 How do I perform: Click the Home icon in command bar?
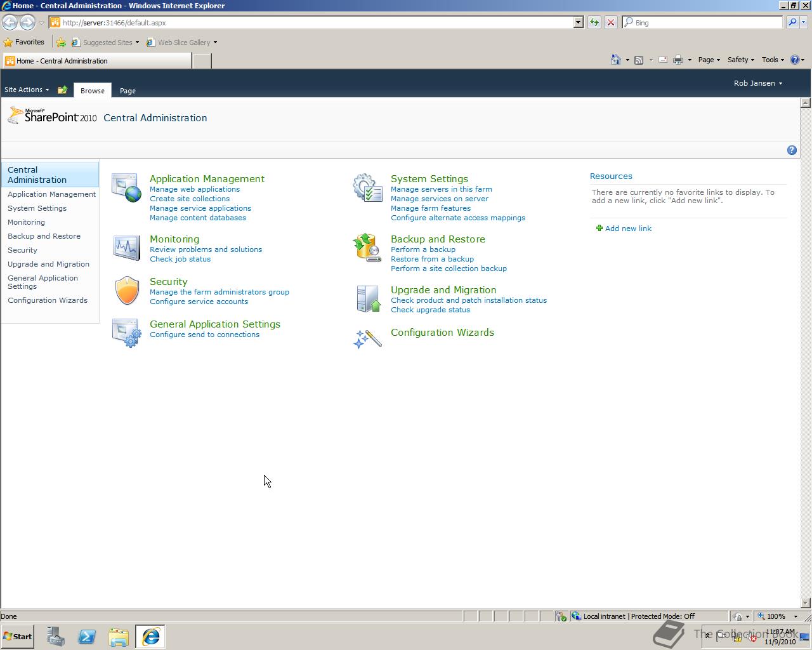[615, 60]
